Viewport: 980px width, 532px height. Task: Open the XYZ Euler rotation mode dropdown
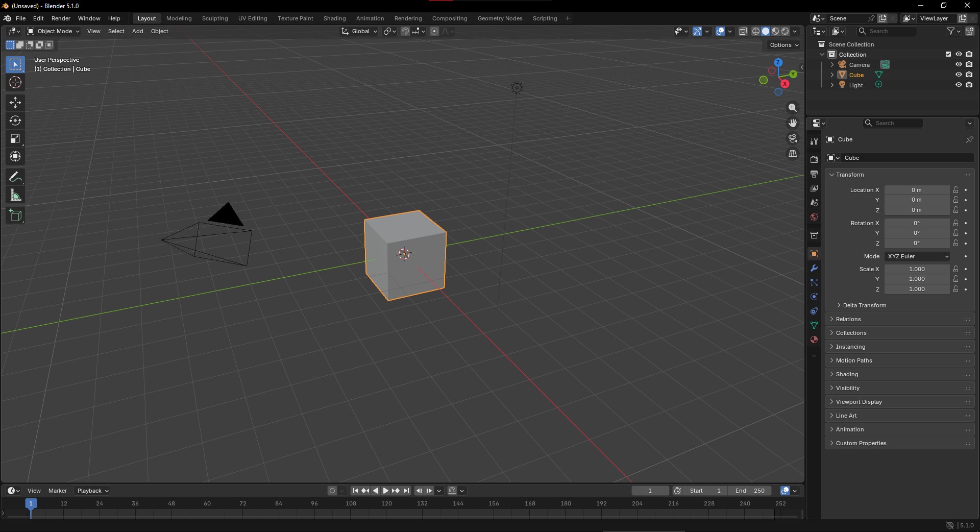click(x=917, y=256)
